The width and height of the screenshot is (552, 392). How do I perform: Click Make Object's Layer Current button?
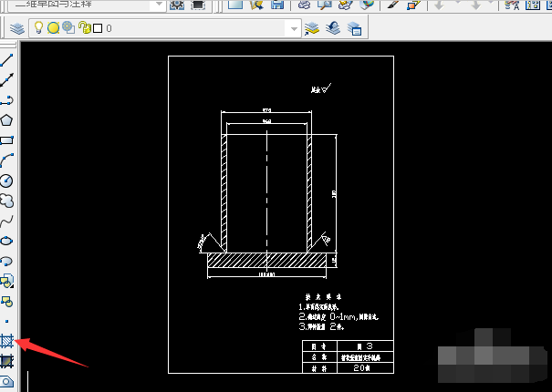[312, 28]
